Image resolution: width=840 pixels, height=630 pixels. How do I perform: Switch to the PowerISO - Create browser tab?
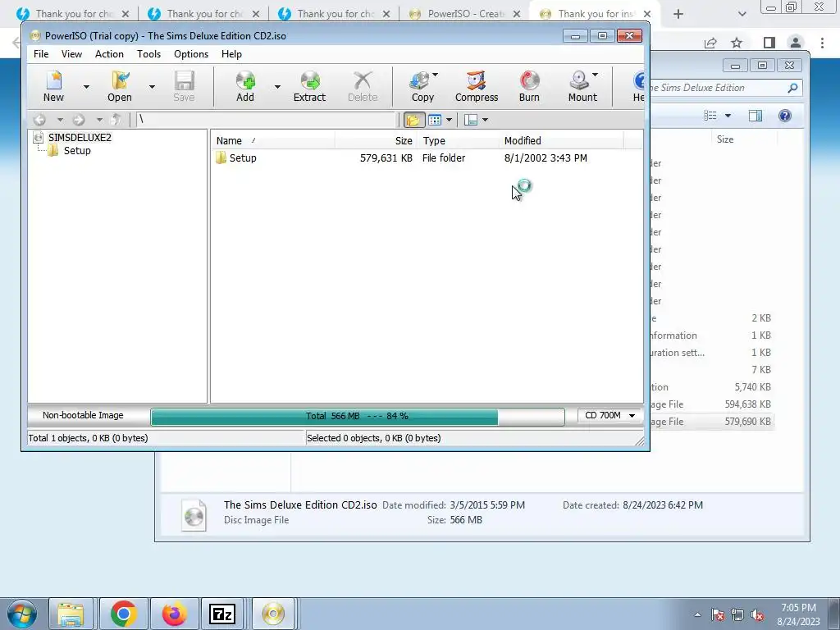click(464, 14)
